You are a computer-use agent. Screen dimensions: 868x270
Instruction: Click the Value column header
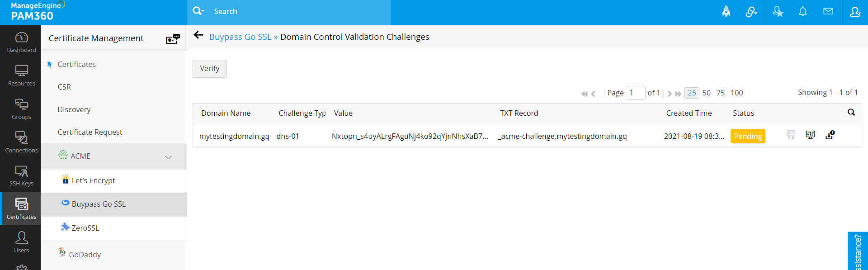tap(343, 114)
